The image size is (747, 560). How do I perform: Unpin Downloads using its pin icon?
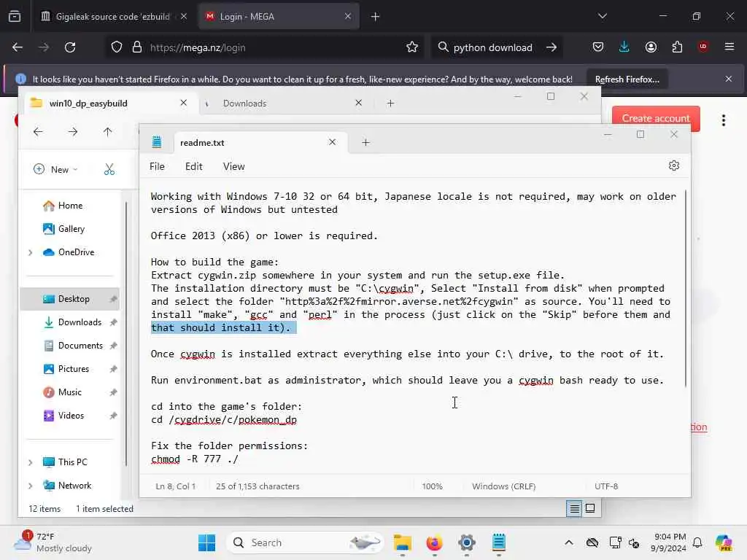(113, 322)
